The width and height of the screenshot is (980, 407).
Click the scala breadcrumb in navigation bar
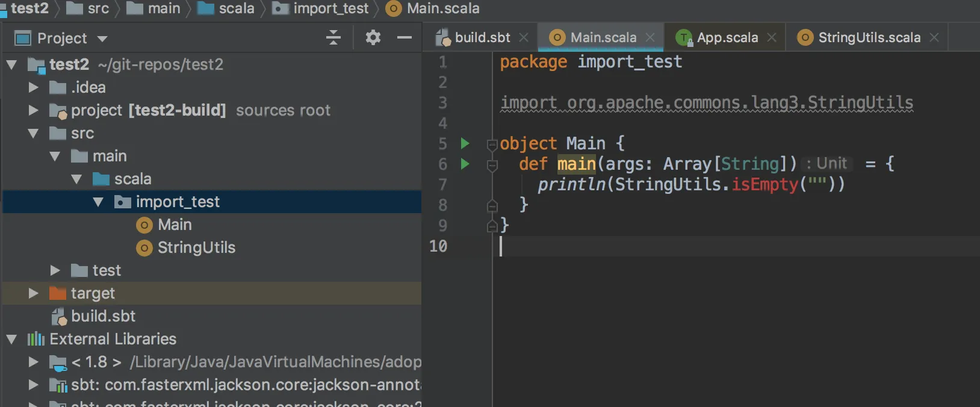coord(236,8)
